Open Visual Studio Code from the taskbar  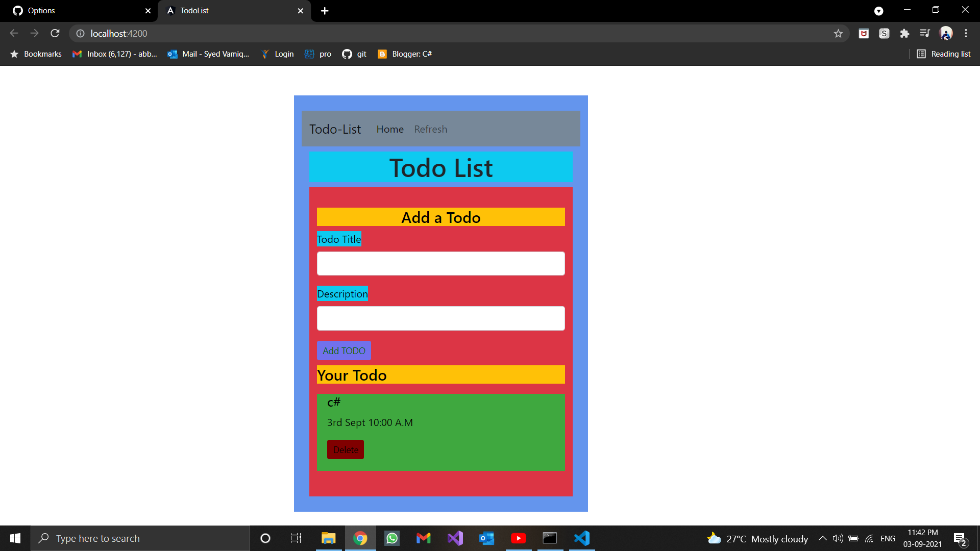pos(582,538)
